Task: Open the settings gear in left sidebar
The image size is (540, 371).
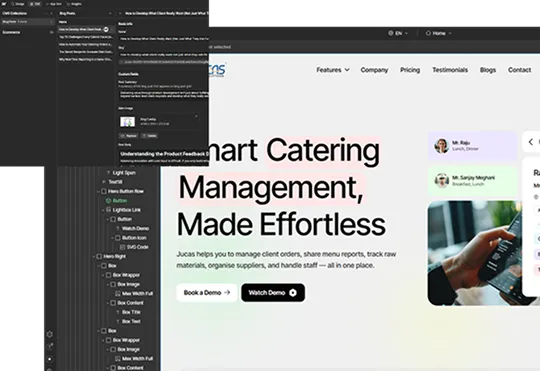Action: click(x=50, y=334)
